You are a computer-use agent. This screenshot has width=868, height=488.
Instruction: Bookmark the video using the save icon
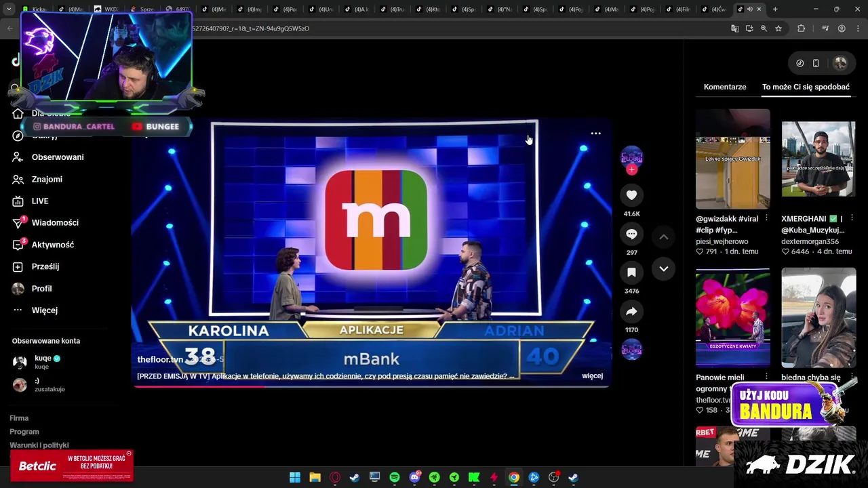tap(631, 272)
